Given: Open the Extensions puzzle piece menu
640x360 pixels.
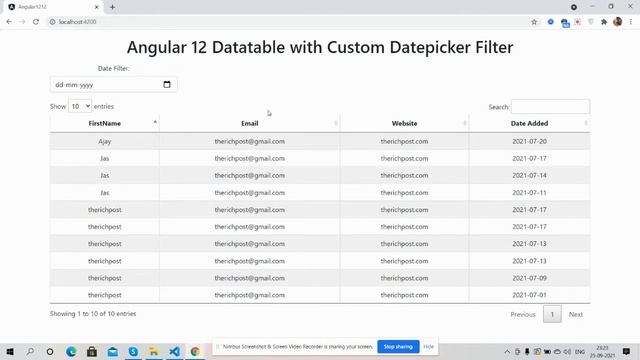Looking at the screenshot, I should coord(604,22).
